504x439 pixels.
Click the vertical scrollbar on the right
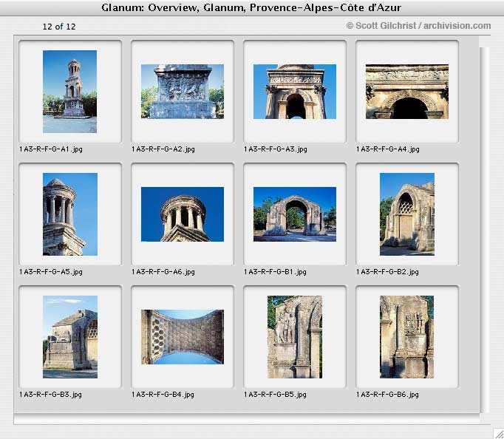(484, 230)
